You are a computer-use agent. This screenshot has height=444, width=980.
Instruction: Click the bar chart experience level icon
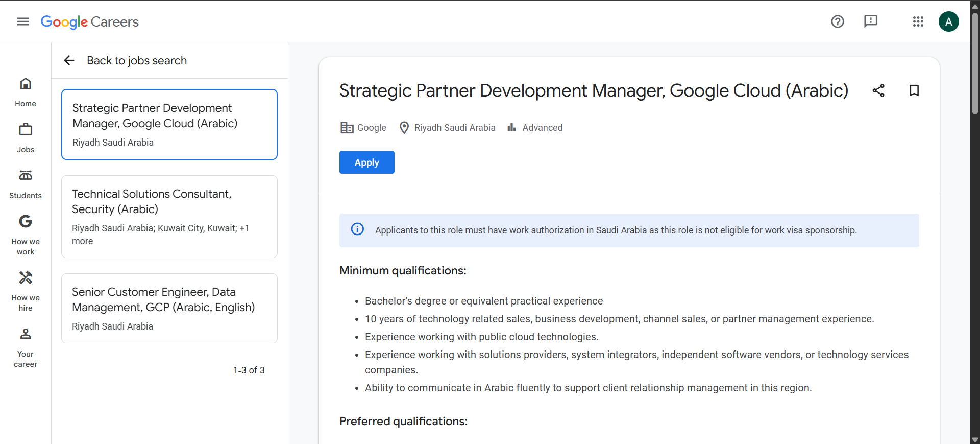point(511,127)
